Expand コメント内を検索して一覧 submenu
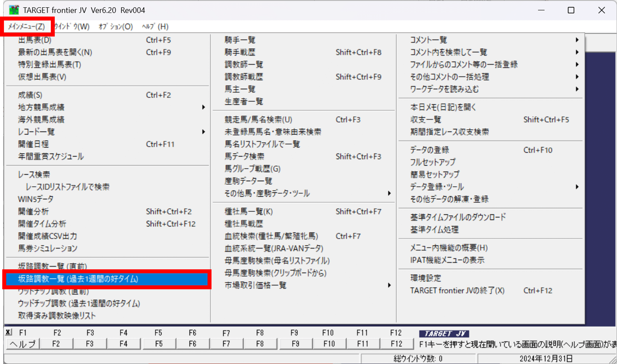Image resolution: width=617 pixels, height=364 pixels. [x=491, y=52]
